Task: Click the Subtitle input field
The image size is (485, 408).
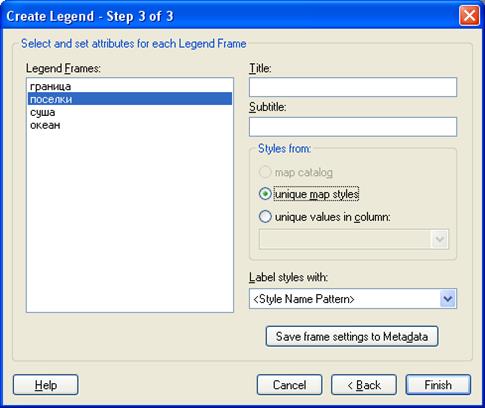Action: [x=353, y=127]
